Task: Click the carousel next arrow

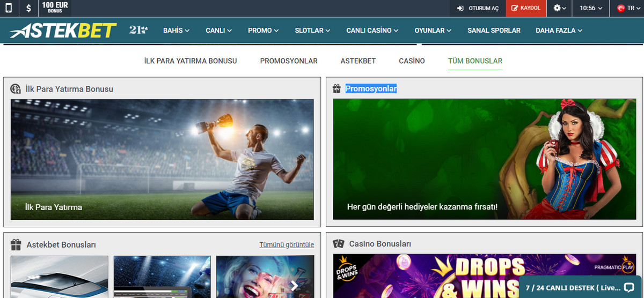Action: click(294, 286)
